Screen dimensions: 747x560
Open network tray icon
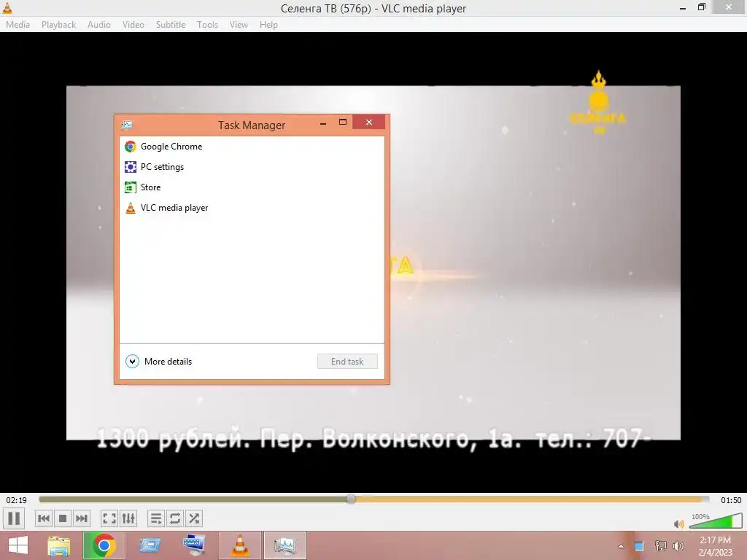click(x=660, y=546)
